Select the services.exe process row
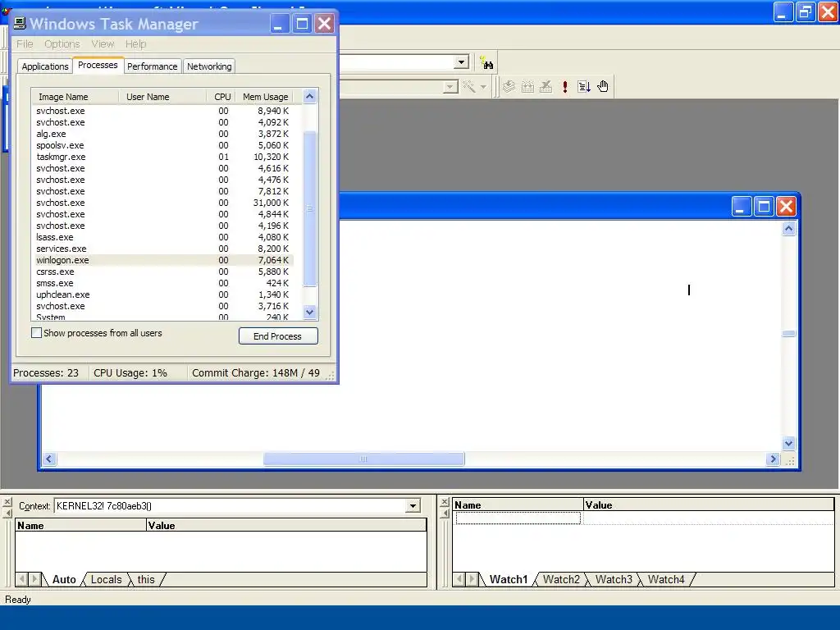The width and height of the screenshot is (840, 630). pyautogui.click(x=162, y=249)
